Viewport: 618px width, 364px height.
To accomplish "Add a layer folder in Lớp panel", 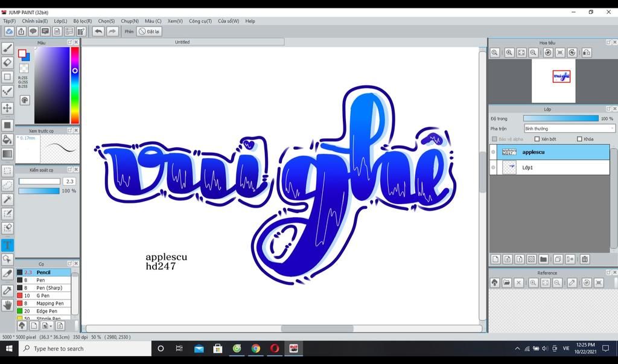I will coord(543,259).
